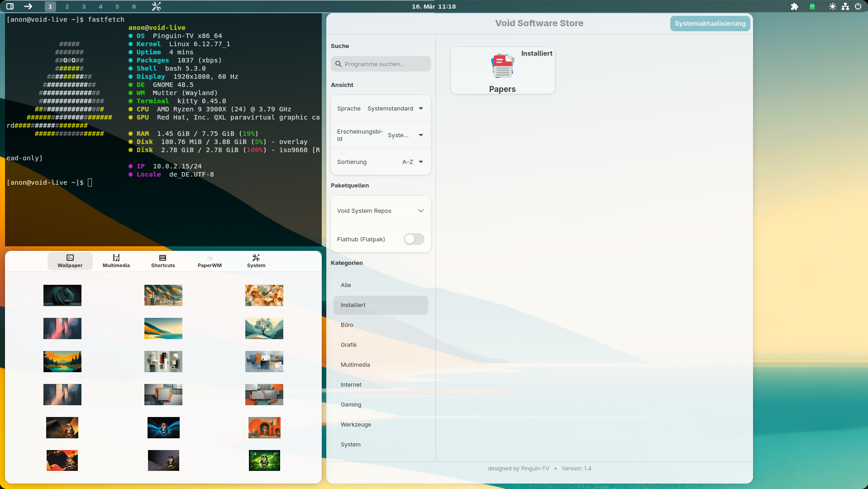Switch to the PaperWM tab
This screenshot has width=868, height=489.
(210, 261)
